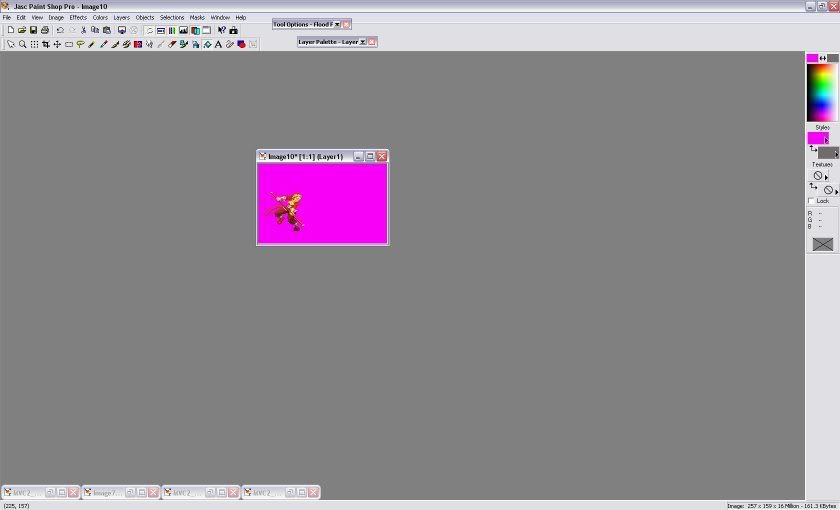
Task: Select the Preset Shapes tool
Action: pyautogui.click(x=241, y=44)
